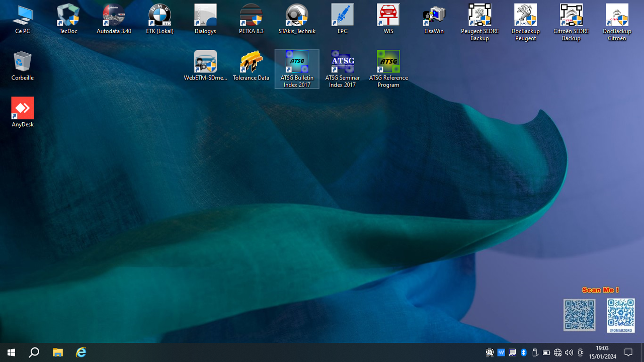Select Citroën SEDRE Backup icon
Screen dimensions: 644x362
tap(571, 23)
